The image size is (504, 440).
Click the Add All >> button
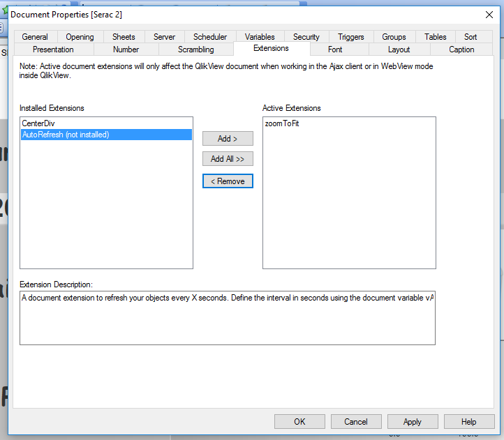(228, 159)
